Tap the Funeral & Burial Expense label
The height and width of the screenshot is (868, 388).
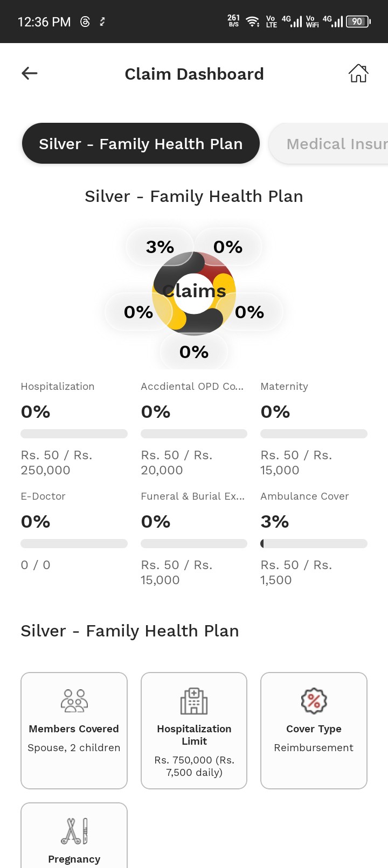tap(192, 496)
